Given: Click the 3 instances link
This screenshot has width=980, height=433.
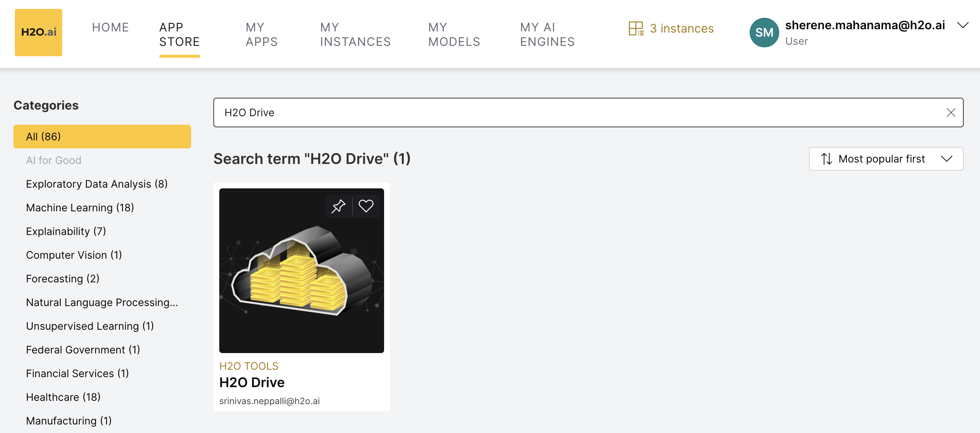Looking at the screenshot, I should (681, 28).
